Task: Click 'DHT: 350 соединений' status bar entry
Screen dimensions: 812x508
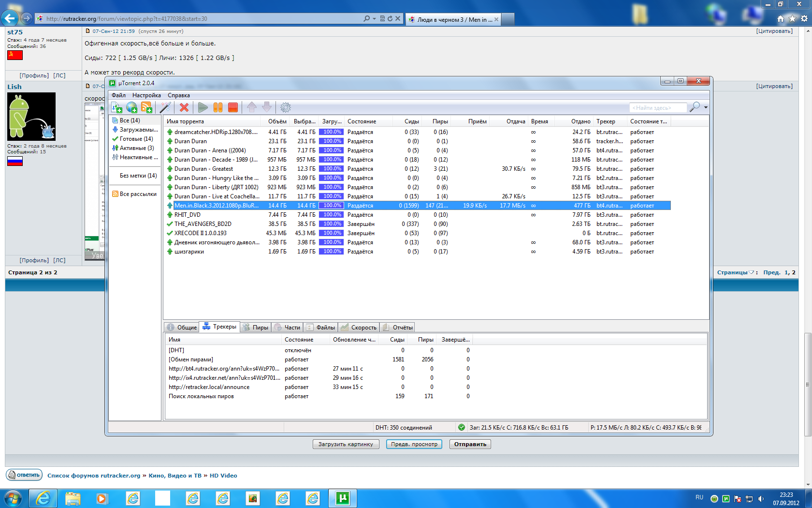Action: (x=404, y=428)
